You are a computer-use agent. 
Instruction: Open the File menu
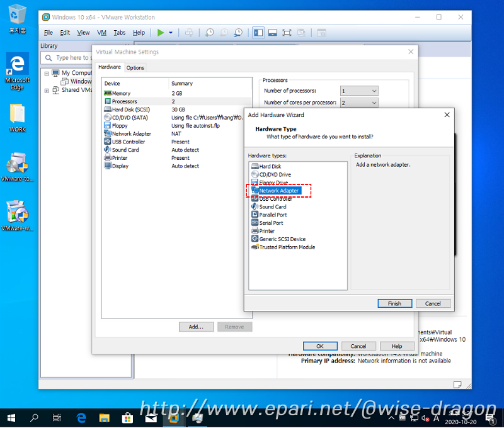tap(49, 33)
